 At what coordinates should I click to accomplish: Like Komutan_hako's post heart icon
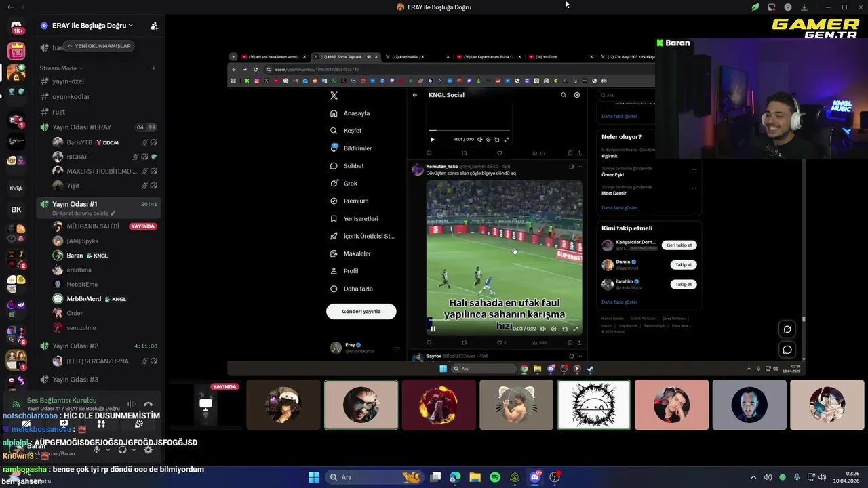500,342
